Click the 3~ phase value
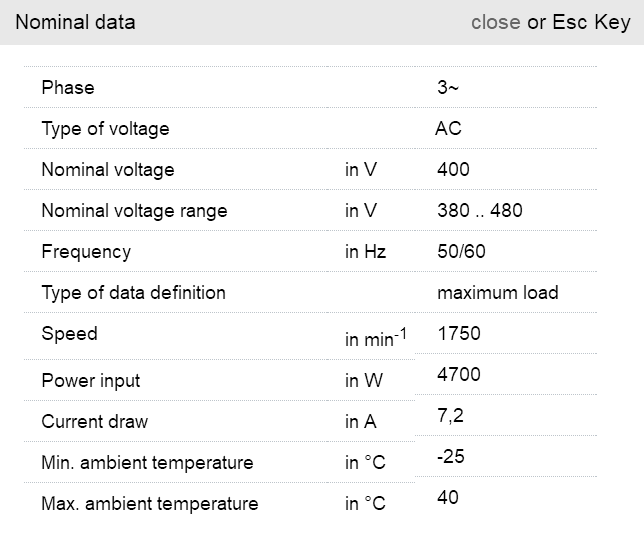This screenshot has height=539, width=644. (448, 88)
